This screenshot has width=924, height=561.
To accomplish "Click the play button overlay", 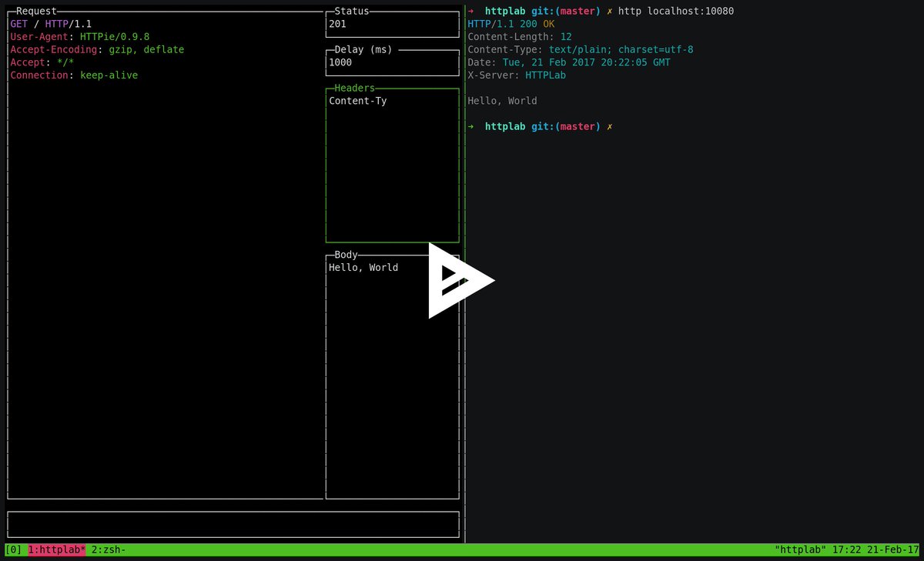I will click(460, 281).
